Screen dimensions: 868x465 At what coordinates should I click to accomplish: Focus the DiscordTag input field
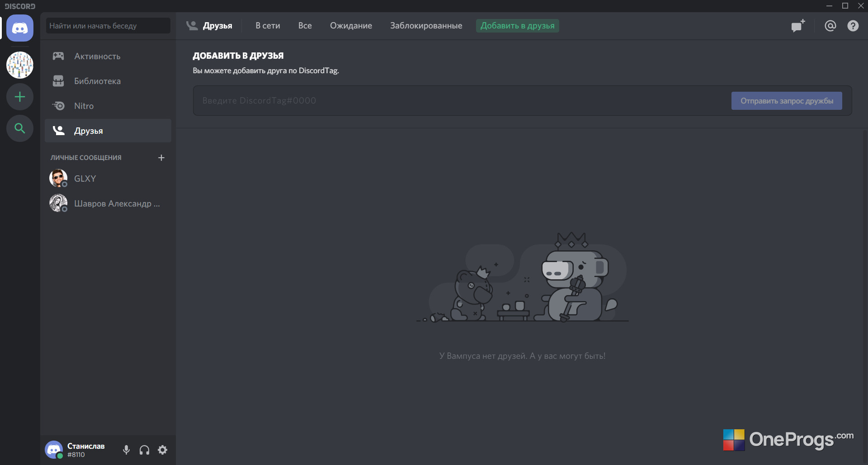461,101
